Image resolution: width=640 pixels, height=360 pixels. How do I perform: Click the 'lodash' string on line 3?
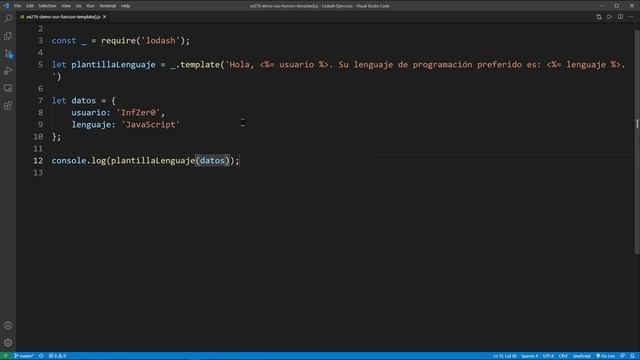160,40
